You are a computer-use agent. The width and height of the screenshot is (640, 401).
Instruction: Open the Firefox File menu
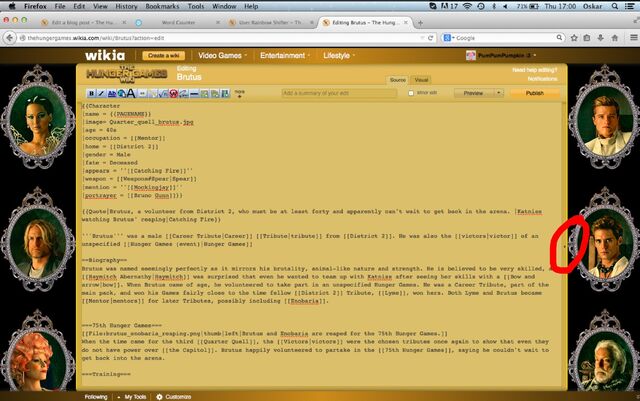60,6
